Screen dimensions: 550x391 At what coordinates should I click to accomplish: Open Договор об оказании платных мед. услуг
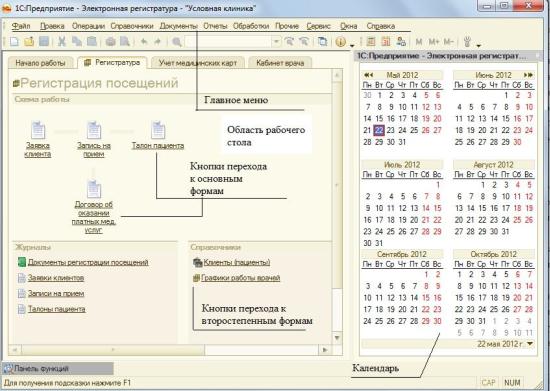(x=94, y=217)
